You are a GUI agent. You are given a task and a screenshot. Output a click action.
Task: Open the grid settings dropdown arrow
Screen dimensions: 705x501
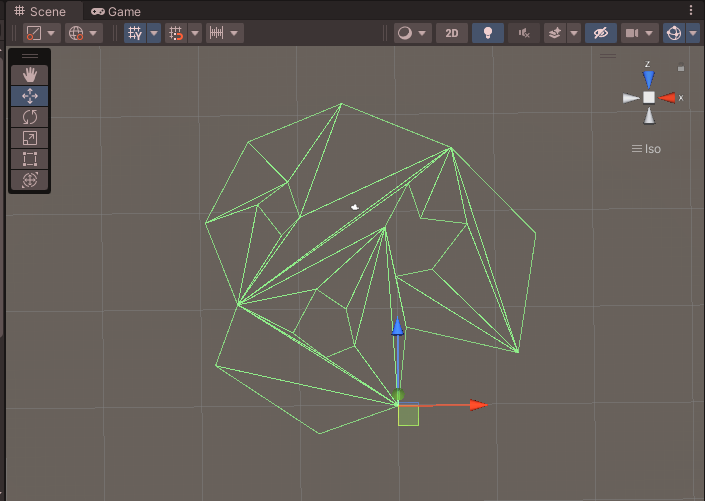pos(154,33)
